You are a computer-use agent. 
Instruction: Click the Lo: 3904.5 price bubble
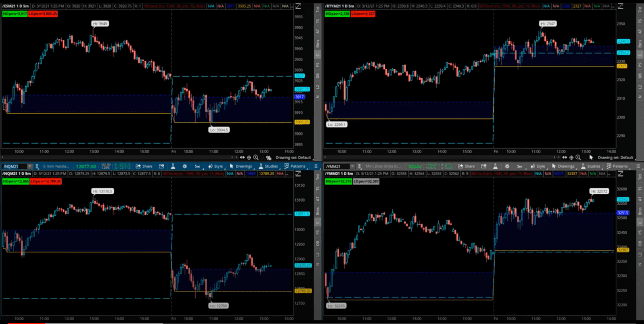(219, 130)
